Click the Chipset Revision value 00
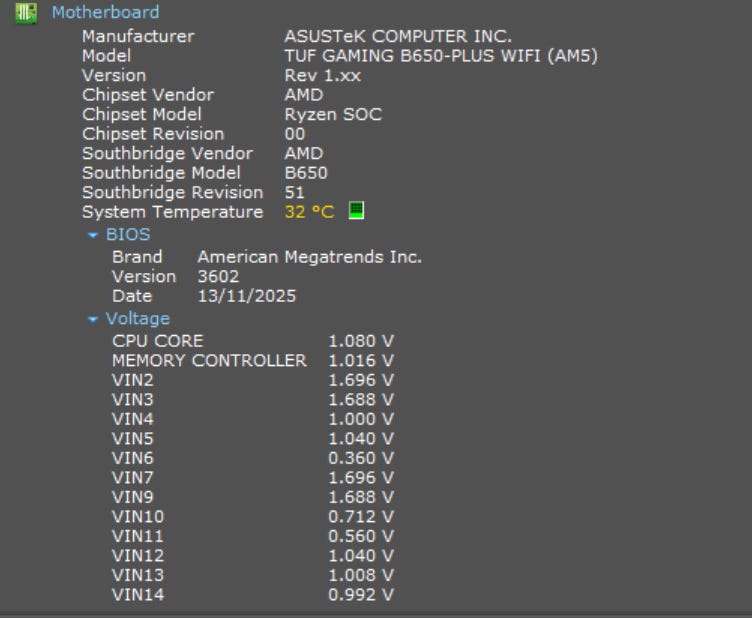Viewport: 752px width, 618px height. (x=294, y=134)
